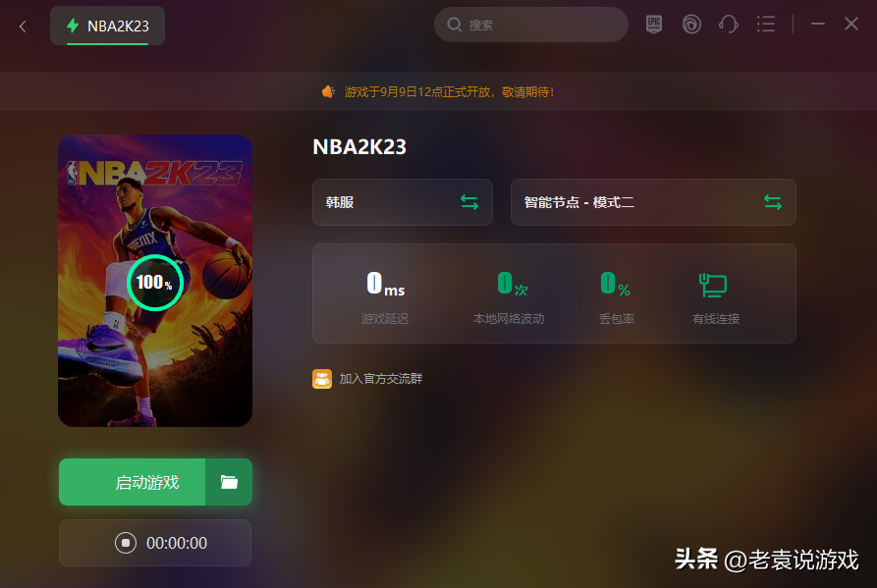This screenshot has height=588, width=877.
Task: Click the 搜索 search field
Action: click(530, 25)
